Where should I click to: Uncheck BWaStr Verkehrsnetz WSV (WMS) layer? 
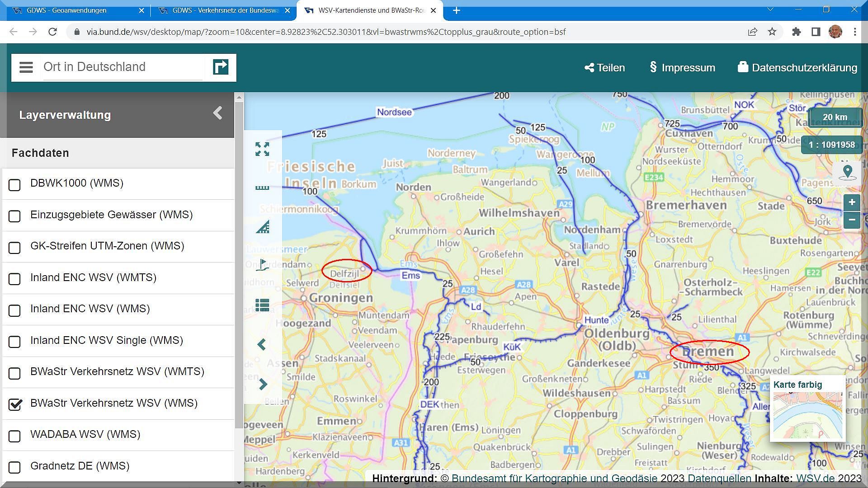14,404
